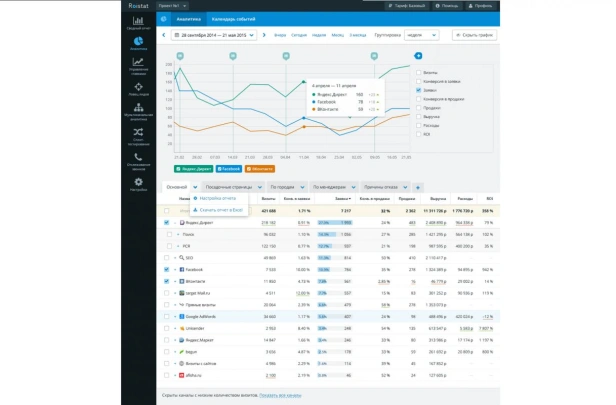Choose download report to Excel menu item
The image size is (616, 405).
(219, 210)
